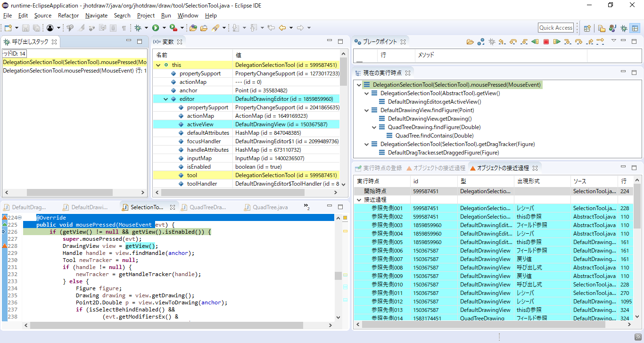Image resolution: width=644 pixels, height=343 pixels.
Task: Open the Breakpoints view menu triangle
Action: [x=614, y=41]
